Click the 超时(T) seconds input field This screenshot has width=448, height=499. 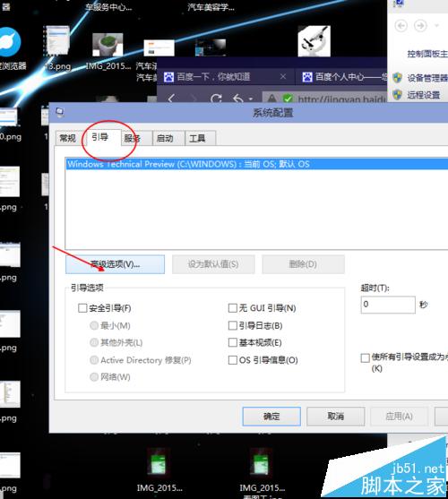tap(388, 305)
